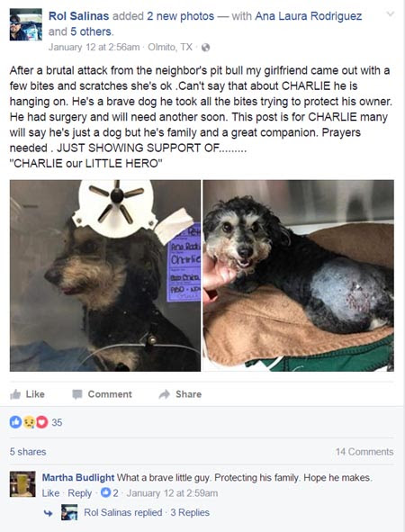Click the blue like reaction icon

pos(15,422)
